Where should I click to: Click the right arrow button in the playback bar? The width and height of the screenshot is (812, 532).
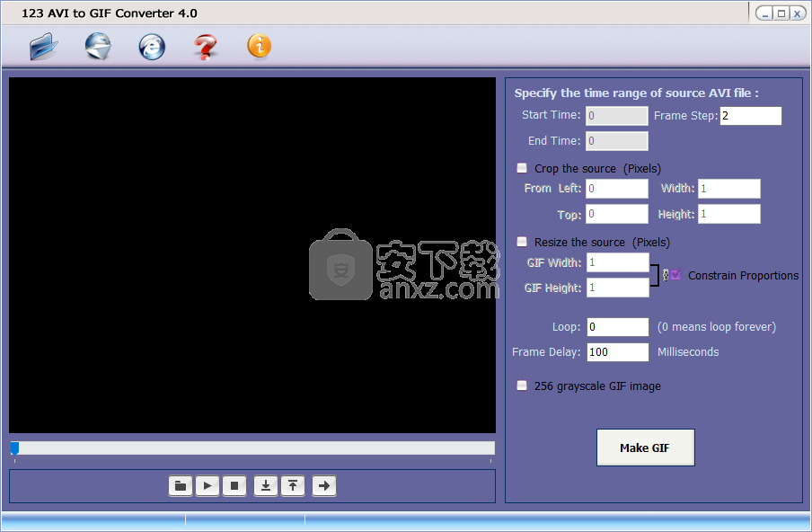click(324, 486)
